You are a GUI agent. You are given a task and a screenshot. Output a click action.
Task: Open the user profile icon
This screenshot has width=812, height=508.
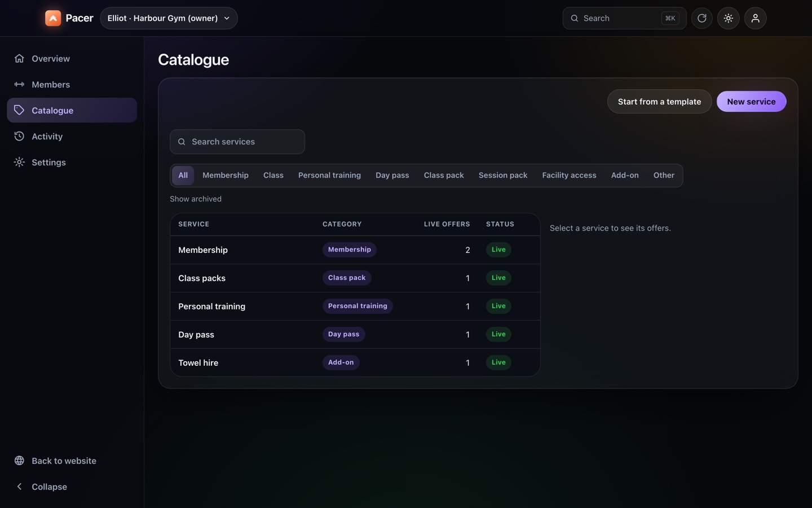(x=756, y=18)
